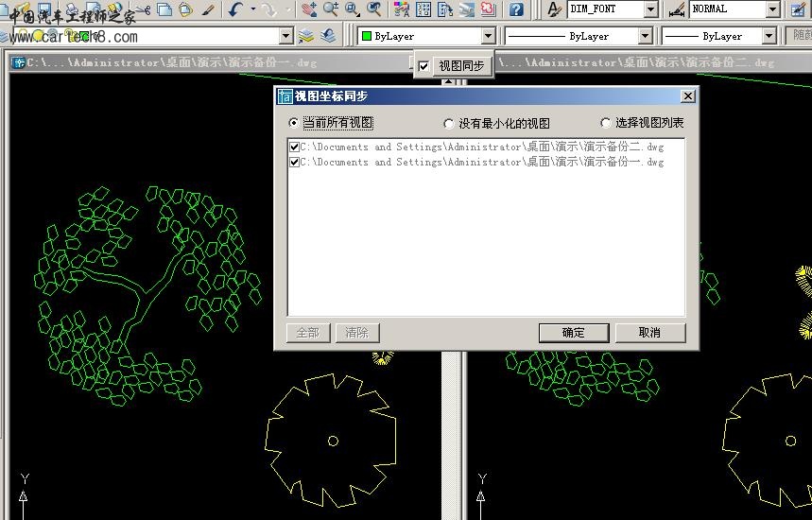
Task: Click the Dimension Style icon beside NORMAL
Action: click(x=677, y=9)
